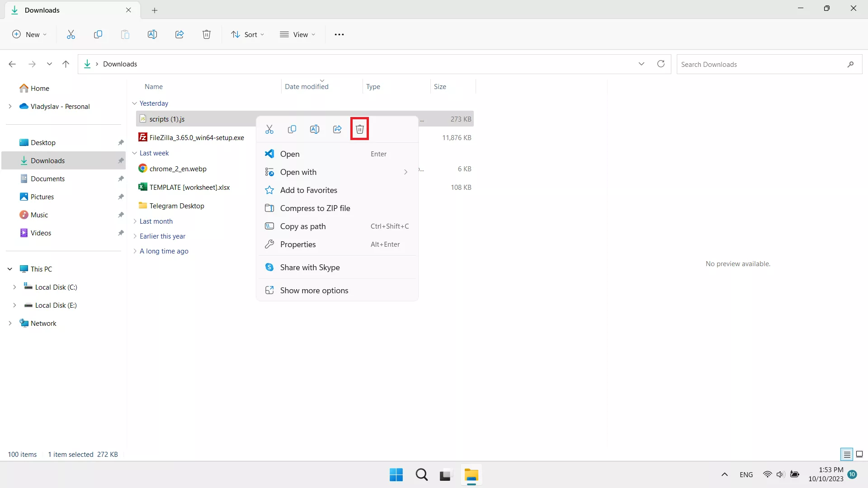Switch to large thumbnails view toggle
The width and height of the screenshot is (868, 488).
coord(859,454)
